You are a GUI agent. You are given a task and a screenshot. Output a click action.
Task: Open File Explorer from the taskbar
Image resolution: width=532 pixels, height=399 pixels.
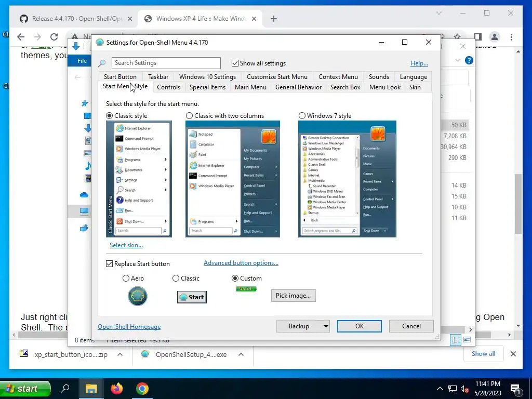click(x=91, y=389)
